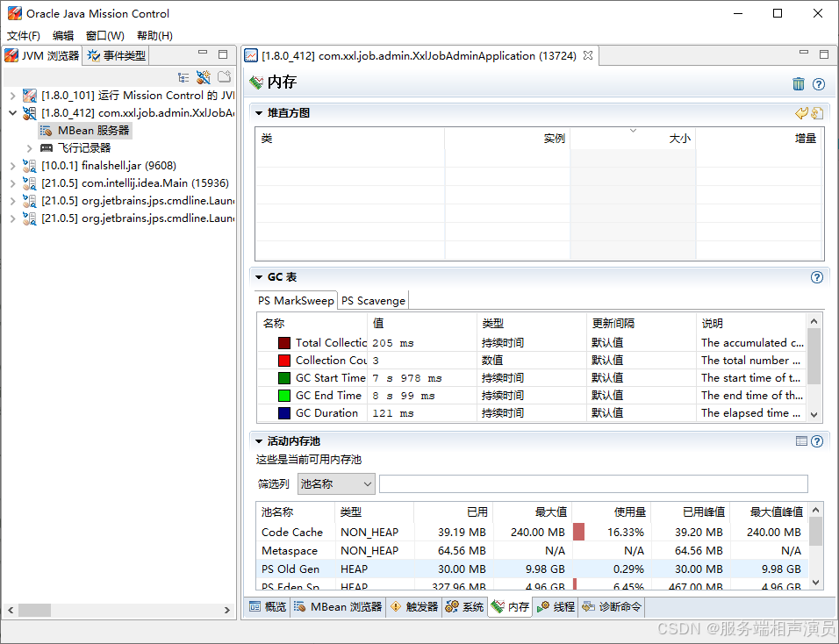
Task: Click dark red swatch for Total Collection
Action: tap(284, 343)
